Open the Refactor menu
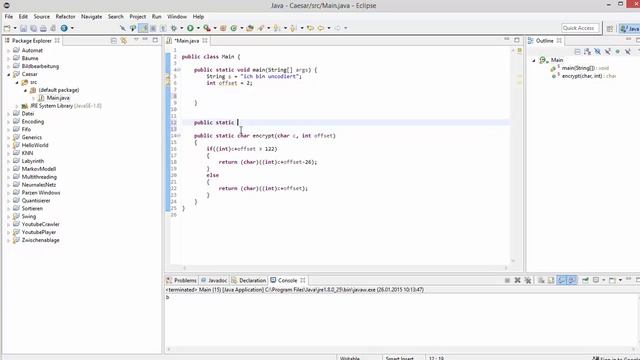Image resolution: width=640 pixels, height=360 pixels. pyautogui.click(x=65, y=17)
